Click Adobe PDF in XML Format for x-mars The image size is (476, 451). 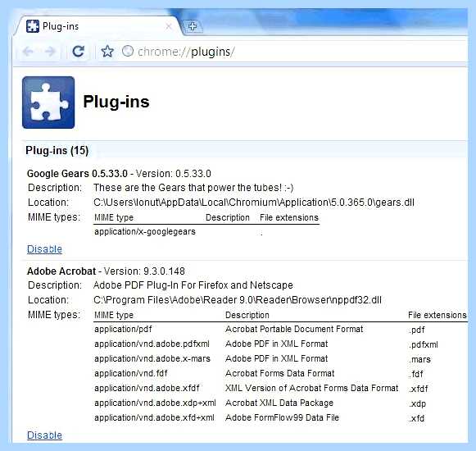point(277,358)
